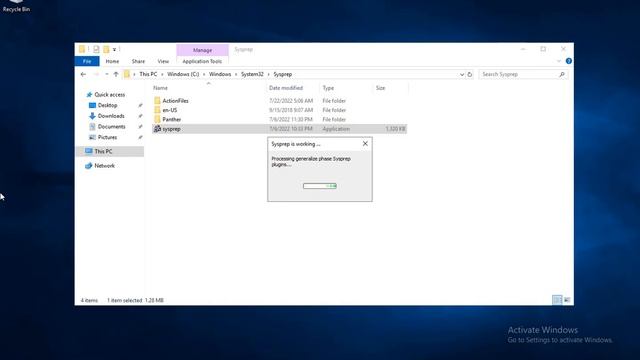Select the Application Tools tab
The image size is (640, 360).
pyautogui.click(x=202, y=61)
